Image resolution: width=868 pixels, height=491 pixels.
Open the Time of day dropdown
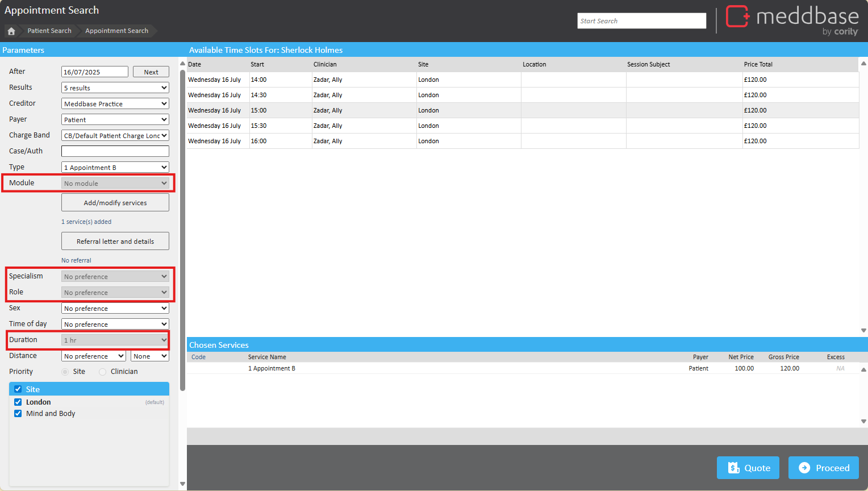click(115, 324)
